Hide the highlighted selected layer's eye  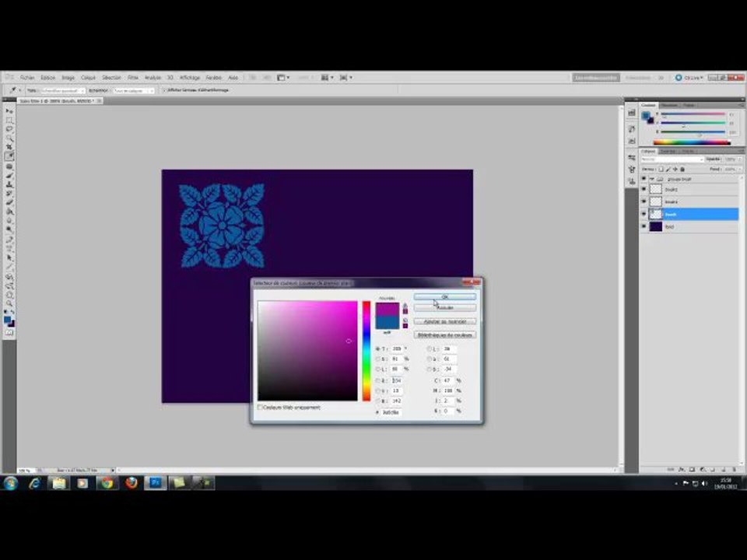pyautogui.click(x=644, y=215)
